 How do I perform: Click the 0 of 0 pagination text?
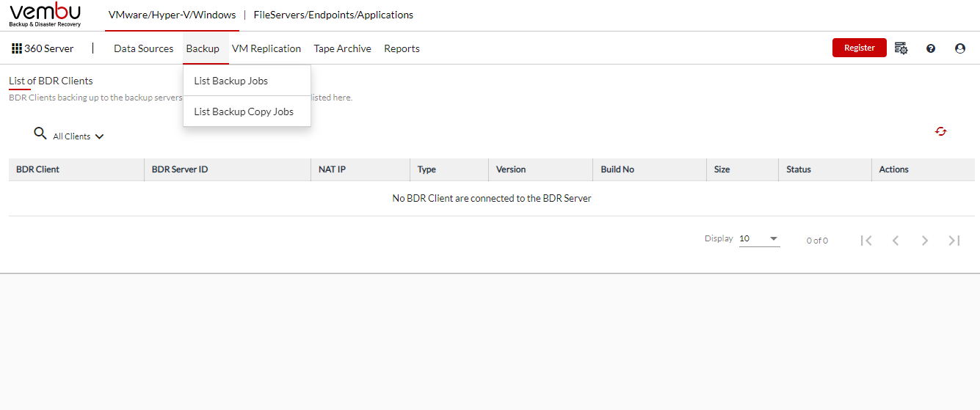[x=817, y=241]
